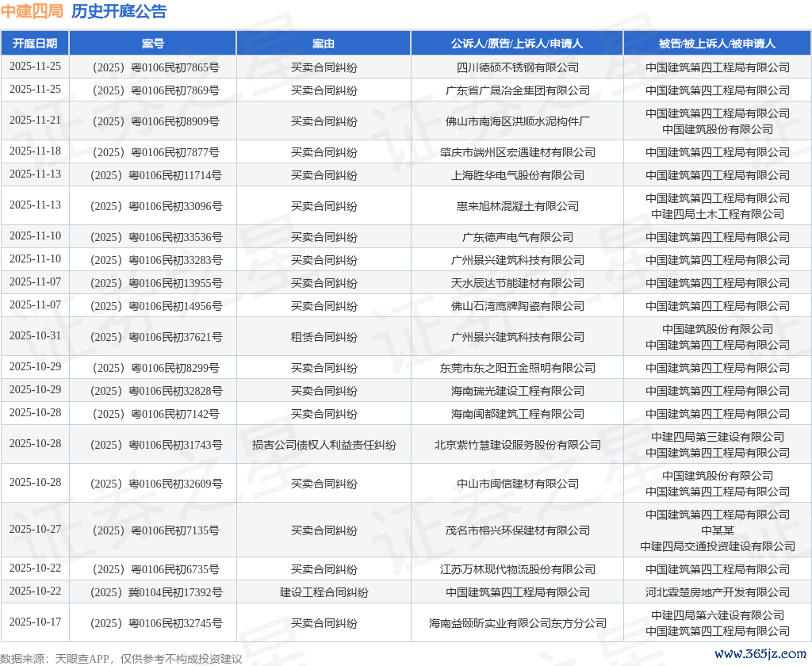812x666 pixels.
Task: Click defendant 中建四局交通投资建设有限公司
Action: point(718,546)
